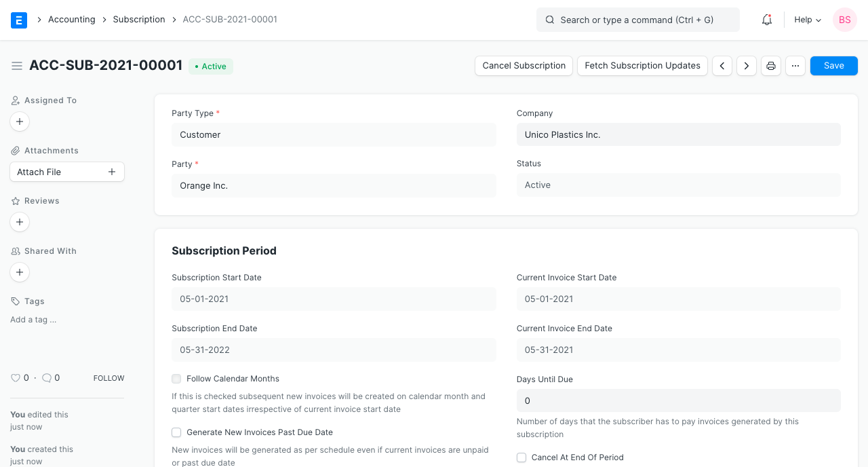Click the ERPNext home logo icon
The width and height of the screenshot is (868, 467).
click(x=19, y=20)
